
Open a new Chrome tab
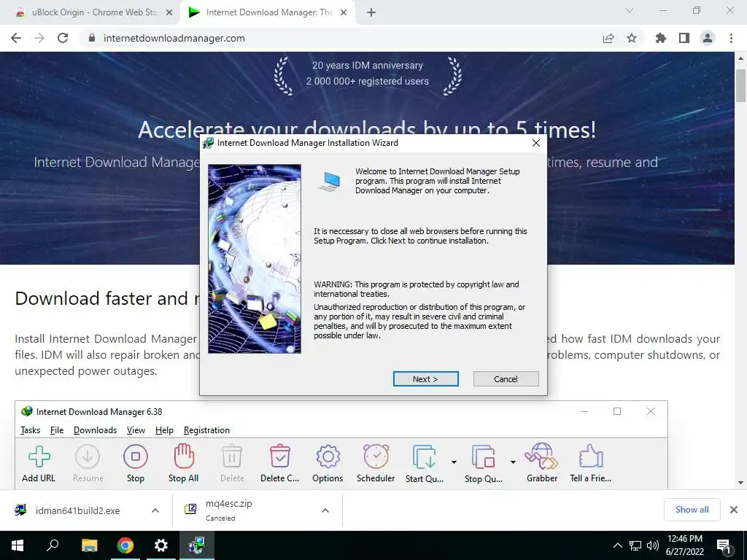point(371,12)
